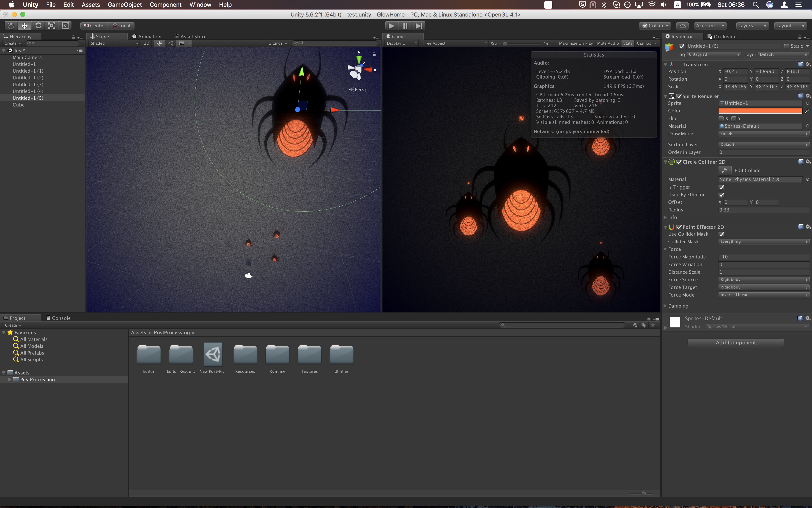Viewport: 812px width, 508px height.
Task: Open the Draw Mode dropdown
Action: [764, 134]
